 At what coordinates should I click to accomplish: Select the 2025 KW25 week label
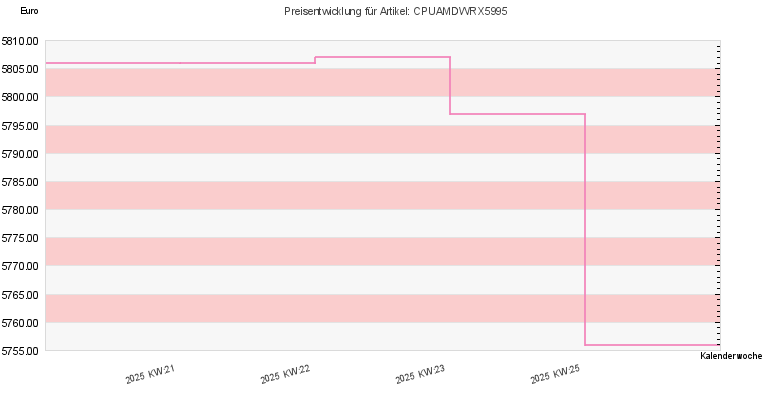coord(555,374)
